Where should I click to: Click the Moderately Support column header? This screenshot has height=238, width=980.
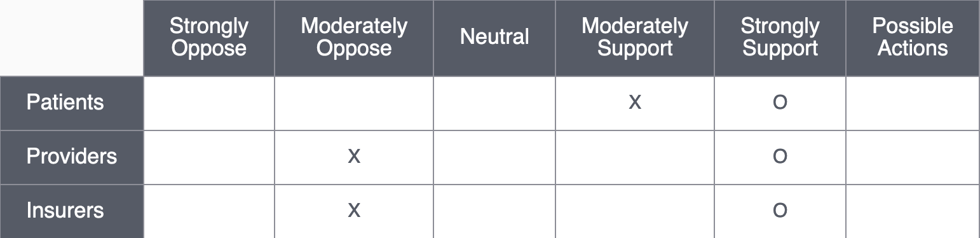pos(635,38)
